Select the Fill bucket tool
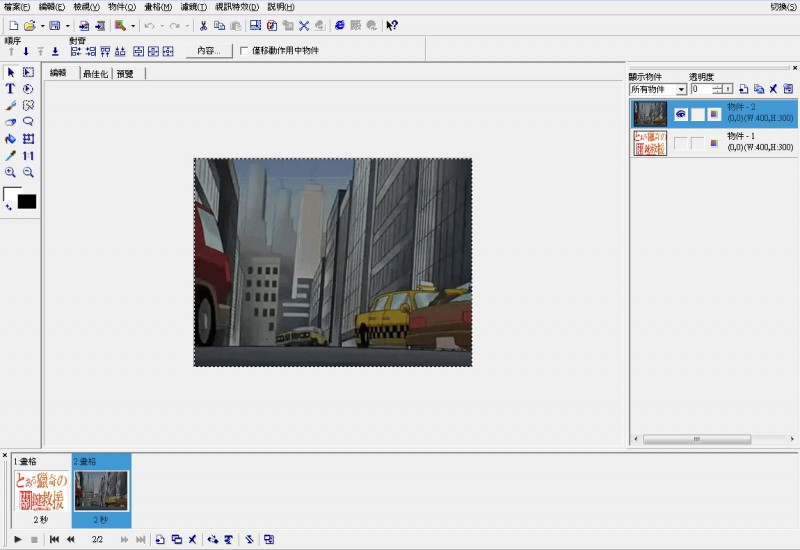Image resolution: width=800 pixels, height=550 pixels. (10, 139)
